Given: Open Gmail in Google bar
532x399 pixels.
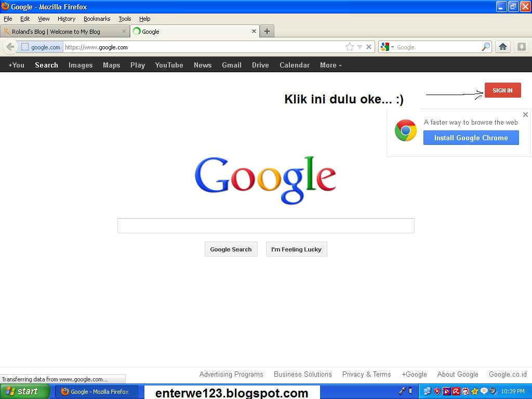Looking at the screenshot, I should tap(232, 65).
